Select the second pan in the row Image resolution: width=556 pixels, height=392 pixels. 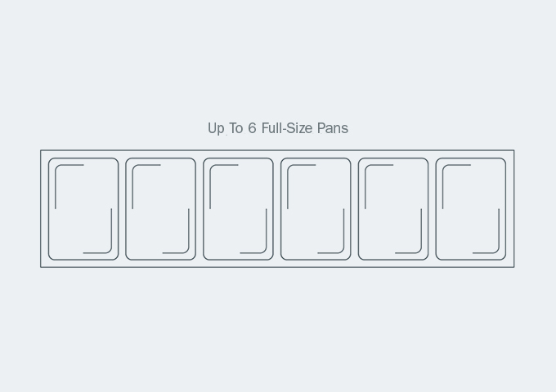[x=160, y=209]
